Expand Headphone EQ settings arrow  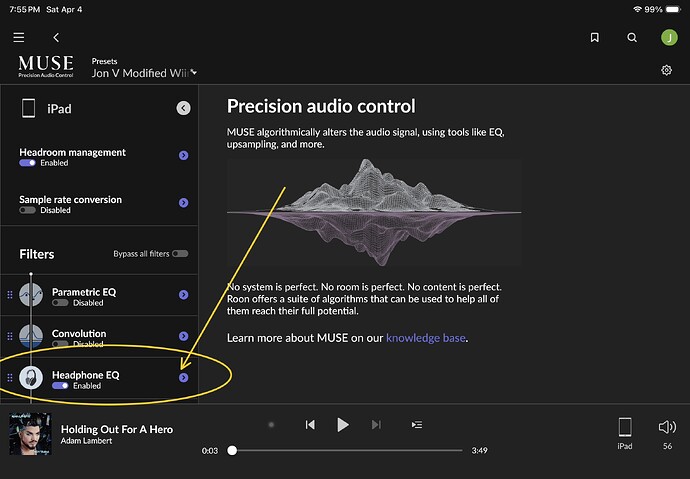(x=184, y=377)
